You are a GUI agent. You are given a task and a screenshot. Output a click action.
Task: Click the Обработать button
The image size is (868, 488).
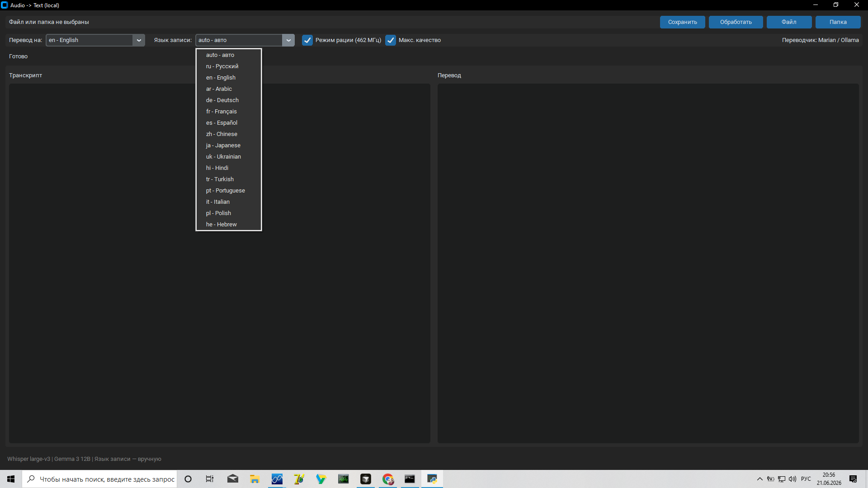736,22
